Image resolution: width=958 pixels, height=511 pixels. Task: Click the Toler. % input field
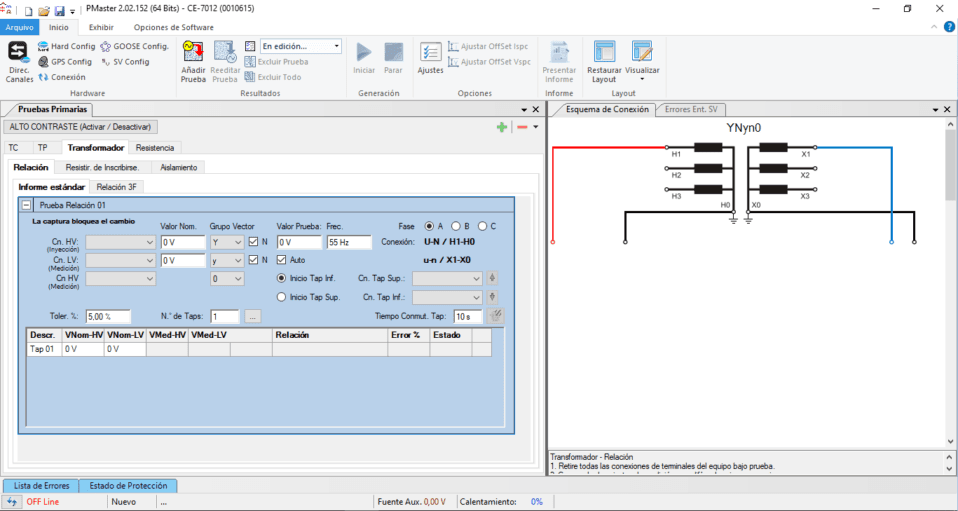[x=107, y=317]
